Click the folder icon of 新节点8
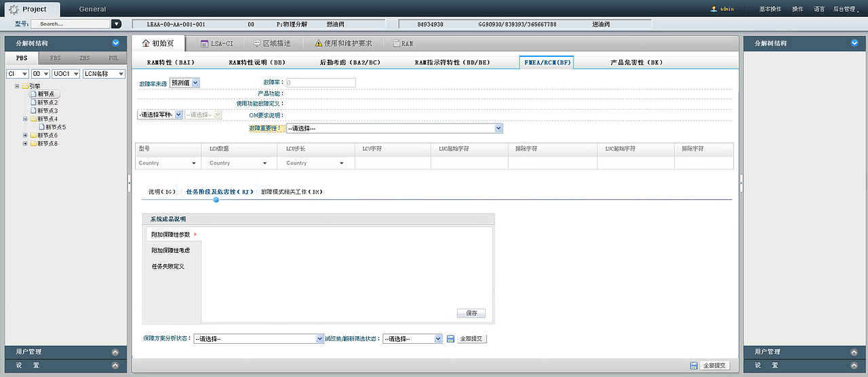Viewport: 868px width, 377px height. (33, 143)
